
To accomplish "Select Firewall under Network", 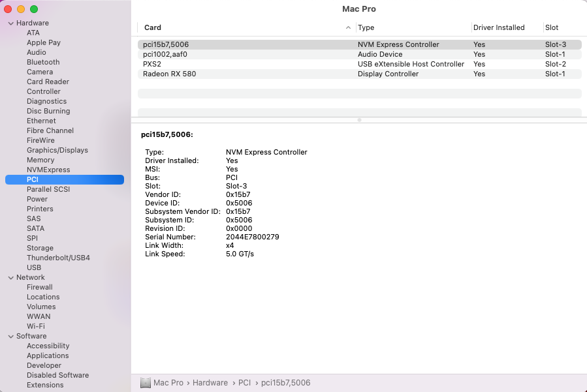I will [40, 287].
